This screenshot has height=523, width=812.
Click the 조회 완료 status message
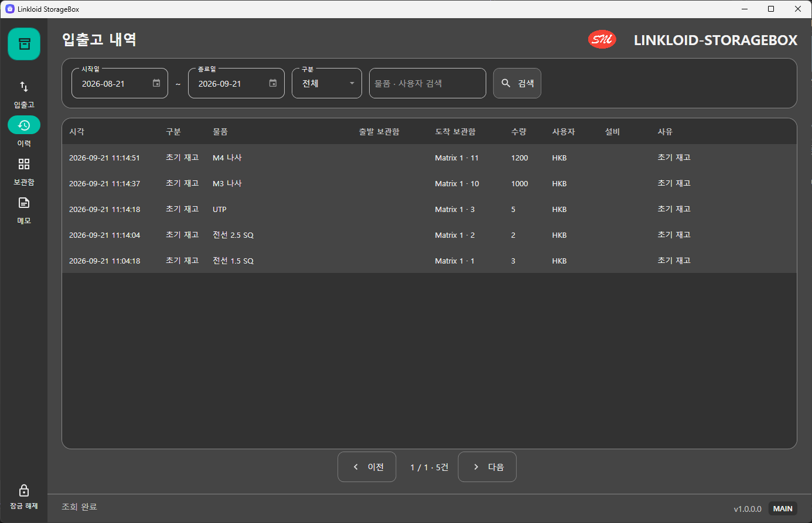(x=79, y=507)
